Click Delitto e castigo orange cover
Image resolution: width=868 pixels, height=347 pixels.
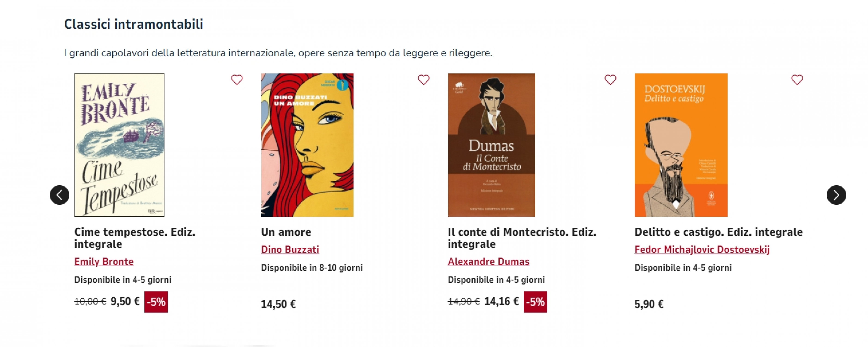681,145
